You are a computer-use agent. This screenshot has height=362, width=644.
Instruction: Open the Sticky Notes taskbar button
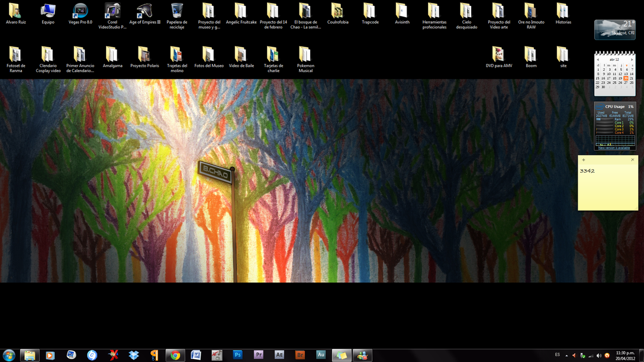tap(342, 355)
